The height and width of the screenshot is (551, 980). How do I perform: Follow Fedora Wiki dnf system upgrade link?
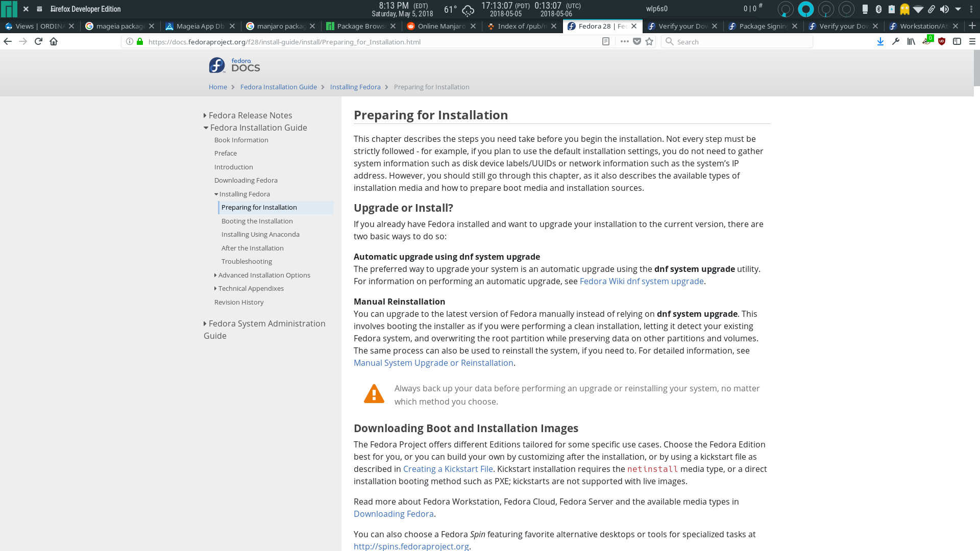point(642,281)
